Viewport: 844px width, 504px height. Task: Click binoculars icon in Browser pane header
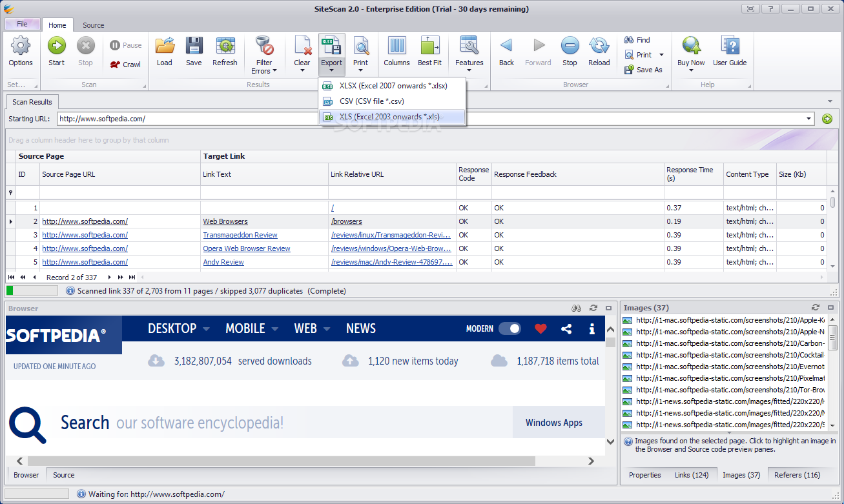pyautogui.click(x=577, y=308)
